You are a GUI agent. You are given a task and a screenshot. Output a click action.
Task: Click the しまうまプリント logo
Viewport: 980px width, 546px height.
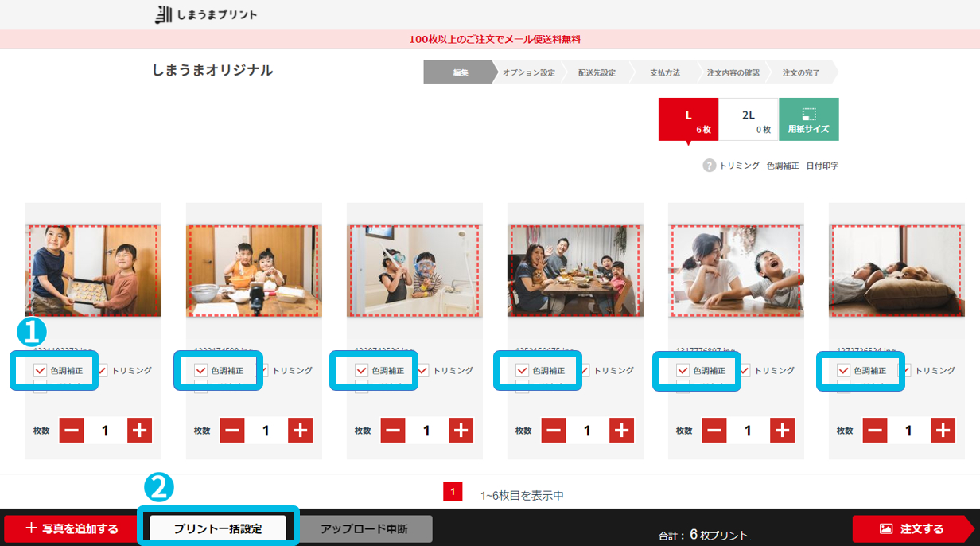tap(206, 14)
